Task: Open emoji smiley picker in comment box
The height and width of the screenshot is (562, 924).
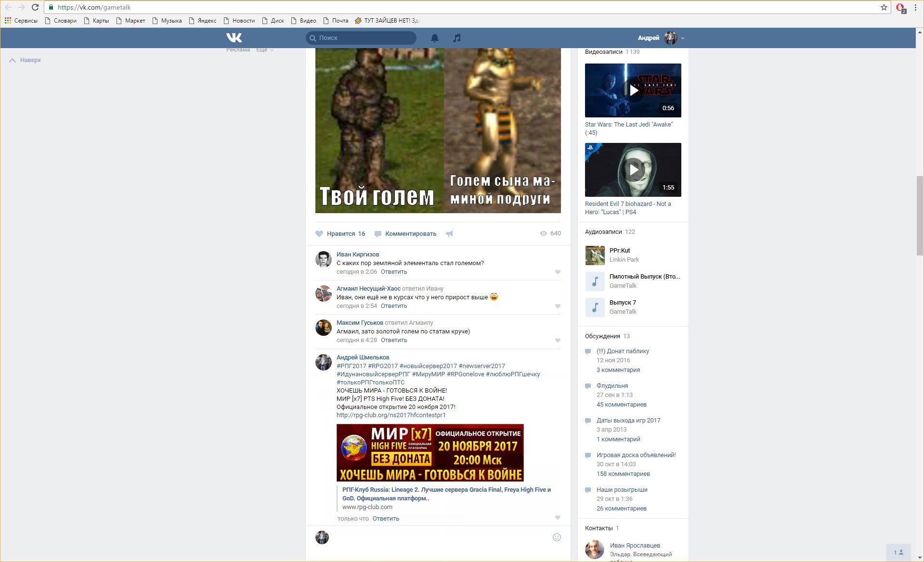Action: pyautogui.click(x=557, y=537)
